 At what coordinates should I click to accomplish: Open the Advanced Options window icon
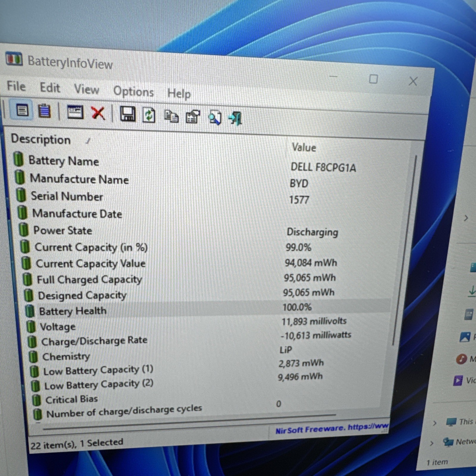tap(75, 112)
